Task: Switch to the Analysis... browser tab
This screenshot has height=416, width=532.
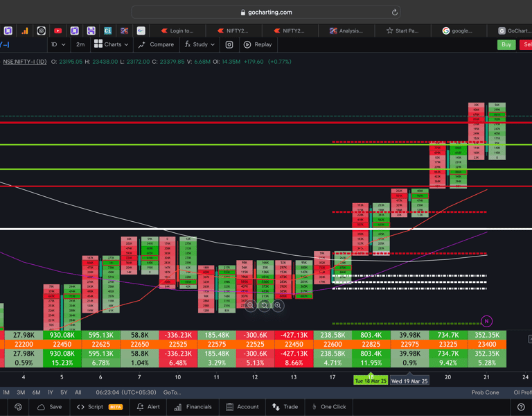Action: click(x=346, y=31)
